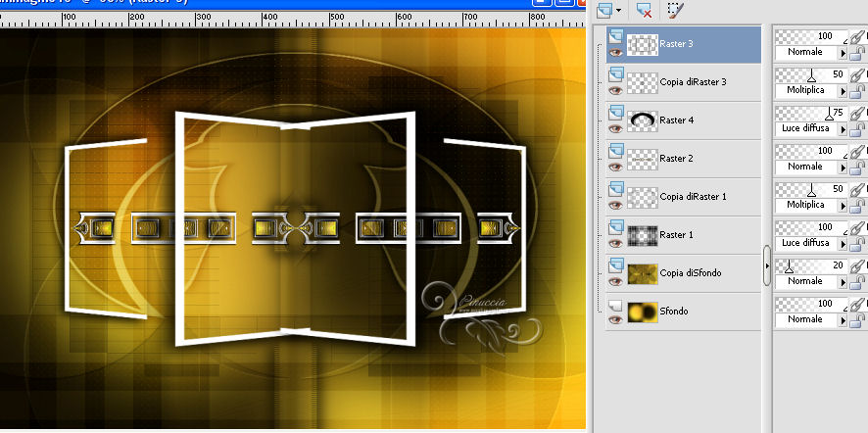Click the opacity slider of Raster 4
868x433 pixels.
[x=811, y=114]
